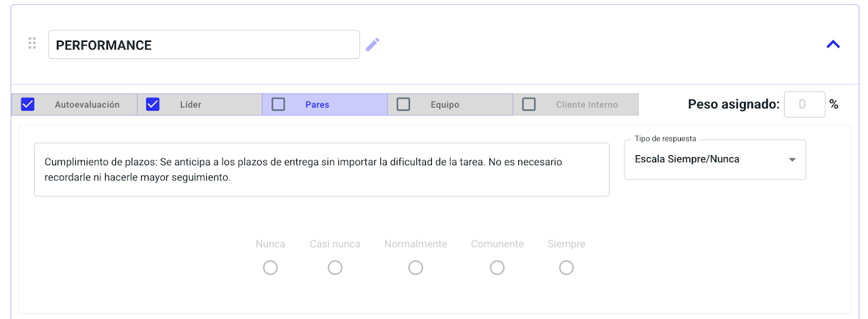This screenshot has width=868, height=319.
Task: Select the Pares evaluator tab label
Action: pos(317,105)
